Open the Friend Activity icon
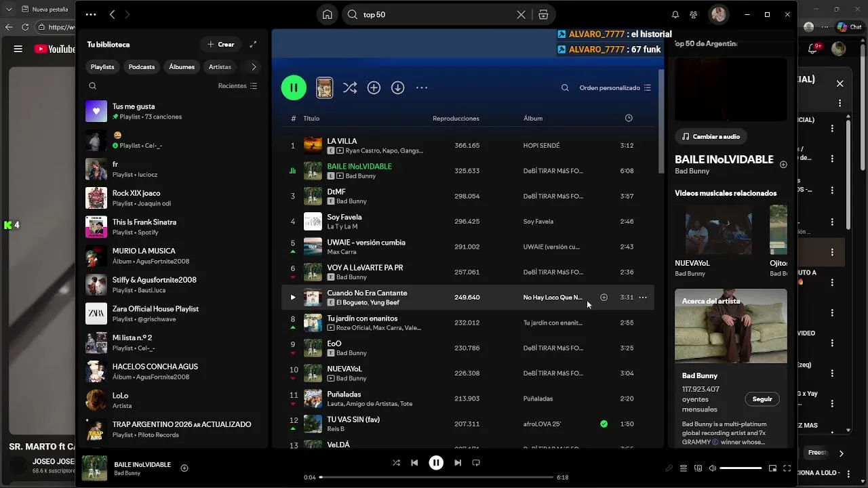 (694, 14)
